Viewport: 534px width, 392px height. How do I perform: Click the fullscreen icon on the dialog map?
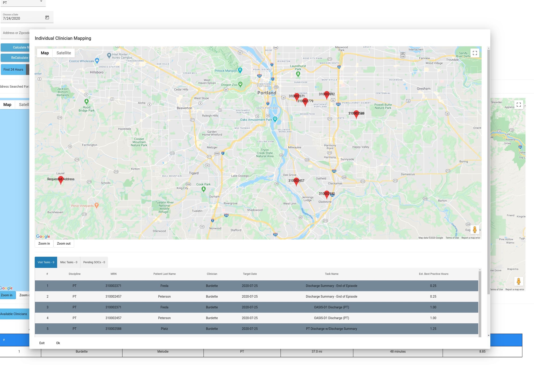coord(475,53)
